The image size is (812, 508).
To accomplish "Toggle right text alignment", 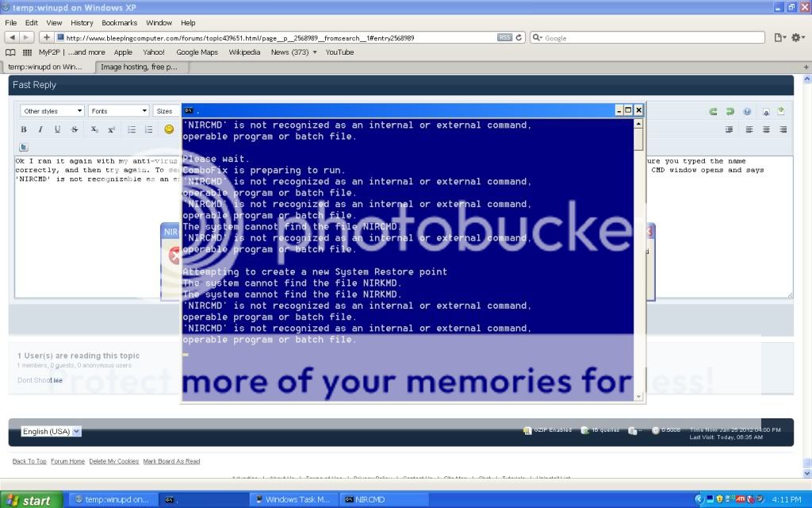I will pos(783,129).
